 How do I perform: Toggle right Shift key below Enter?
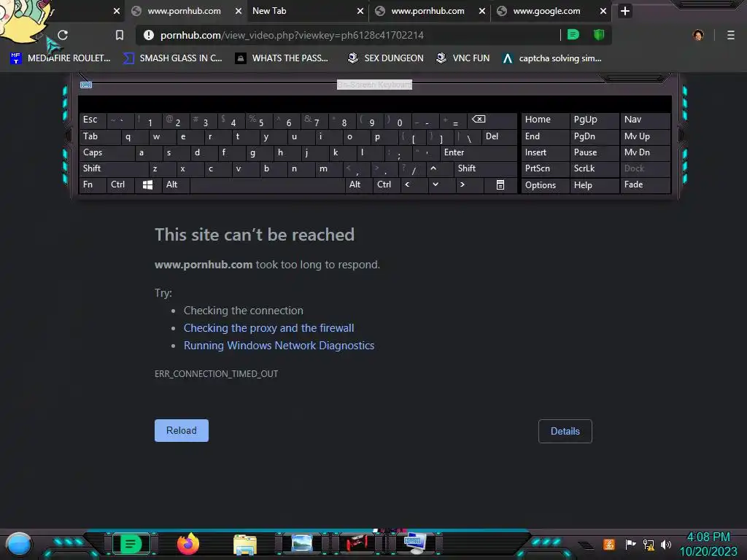485,168
